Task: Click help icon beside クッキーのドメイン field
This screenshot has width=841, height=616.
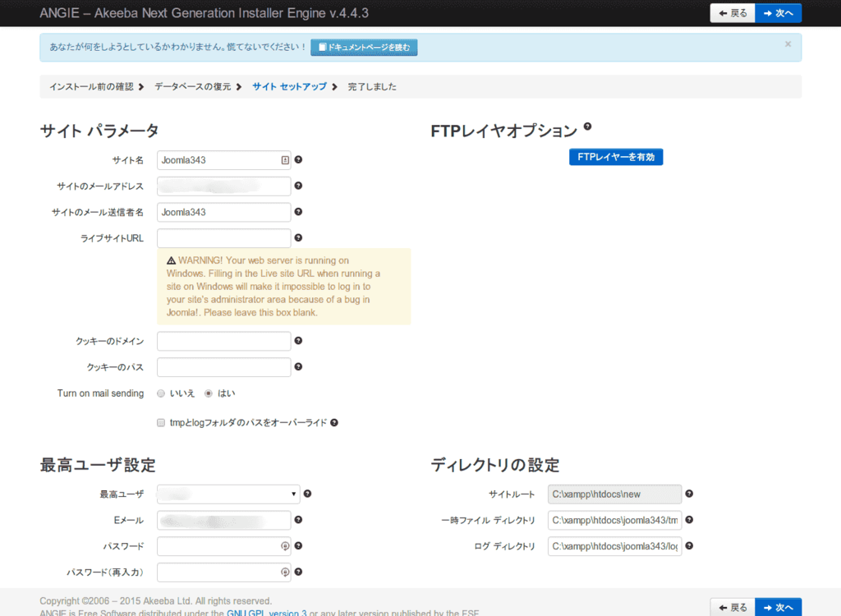Action: (298, 341)
